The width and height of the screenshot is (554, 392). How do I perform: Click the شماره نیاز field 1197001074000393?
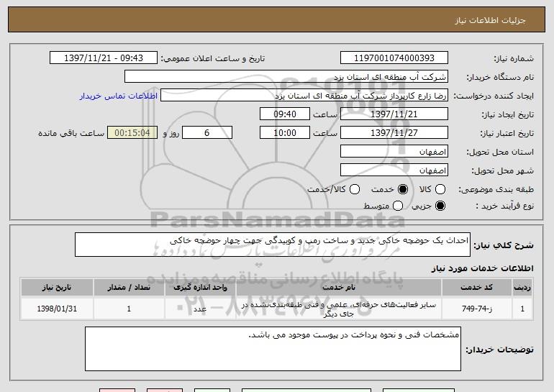394,58
